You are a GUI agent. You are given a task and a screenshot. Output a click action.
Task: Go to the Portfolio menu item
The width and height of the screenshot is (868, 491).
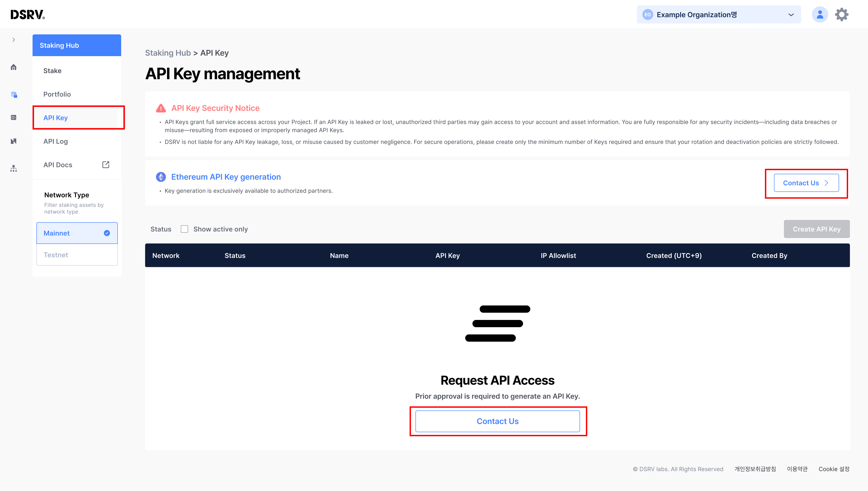click(x=57, y=94)
